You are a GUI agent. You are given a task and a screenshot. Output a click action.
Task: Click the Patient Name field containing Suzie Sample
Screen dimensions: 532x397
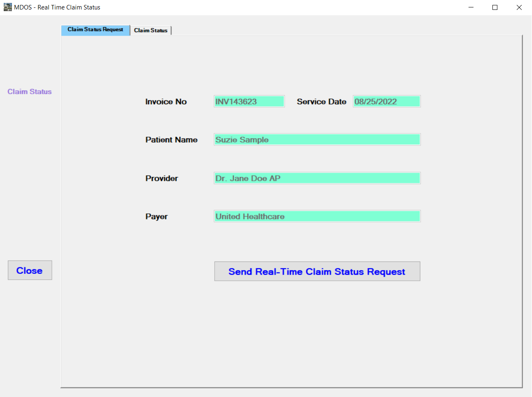click(x=317, y=139)
